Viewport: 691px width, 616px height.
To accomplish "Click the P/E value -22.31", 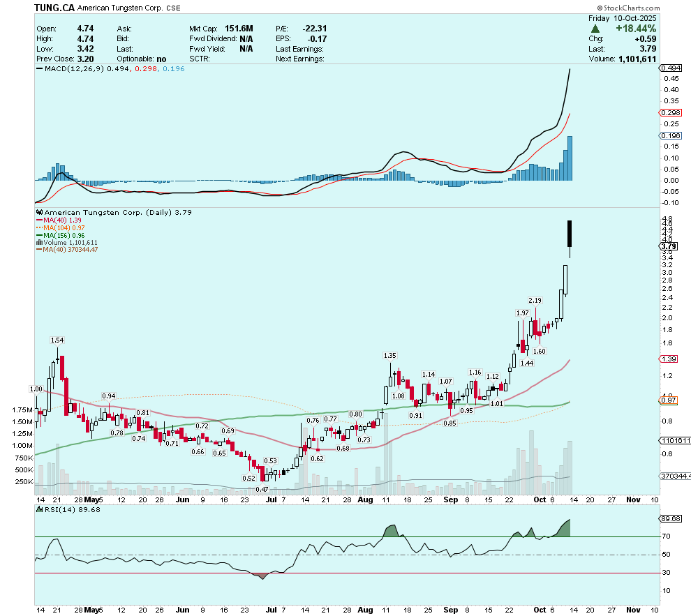I will (x=315, y=29).
